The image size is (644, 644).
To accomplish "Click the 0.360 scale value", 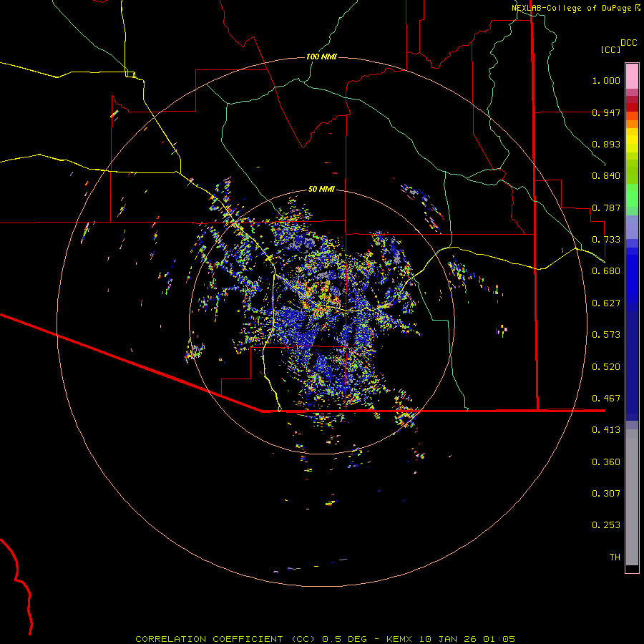I will click(x=606, y=462).
